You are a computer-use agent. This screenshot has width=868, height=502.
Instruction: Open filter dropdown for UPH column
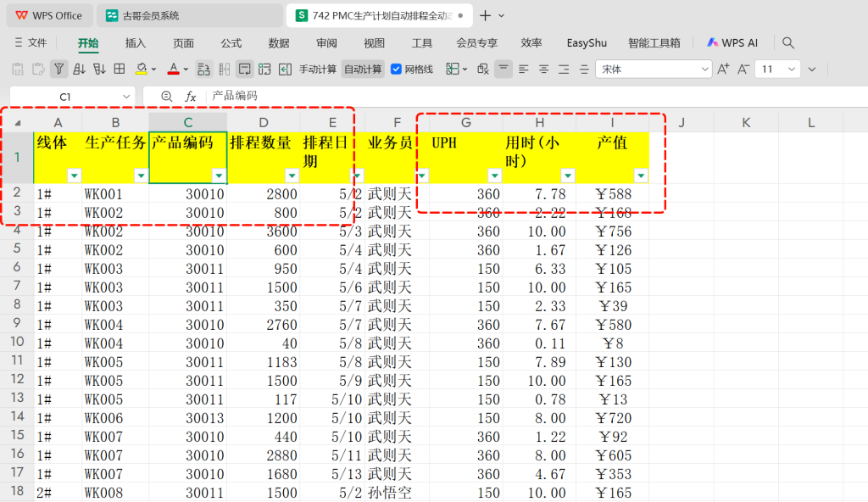coord(494,176)
